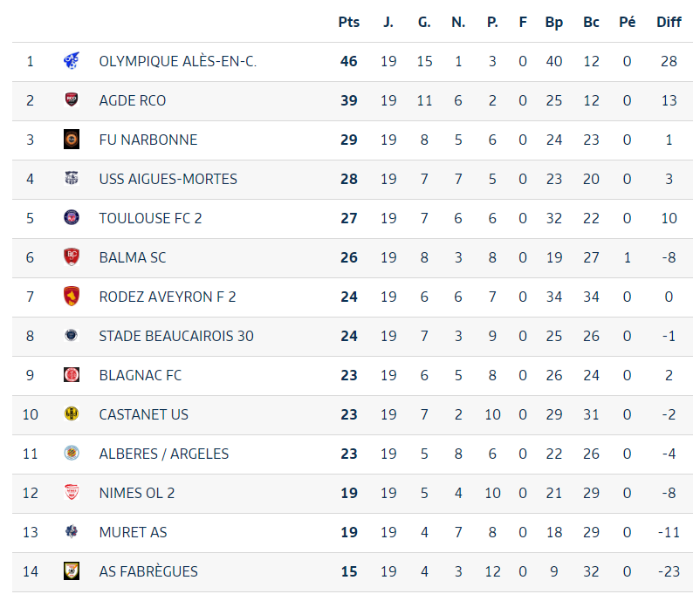The image size is (700, 601).
Task: Select the Bp goals-for column header
Action: (554, 23)
